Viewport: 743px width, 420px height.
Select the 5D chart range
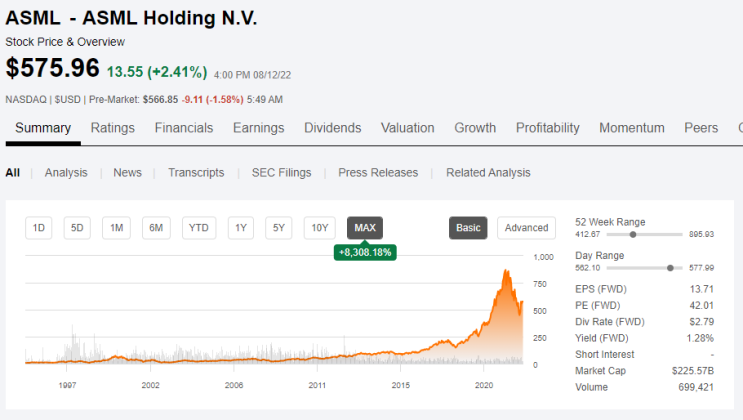click(77, 228)
